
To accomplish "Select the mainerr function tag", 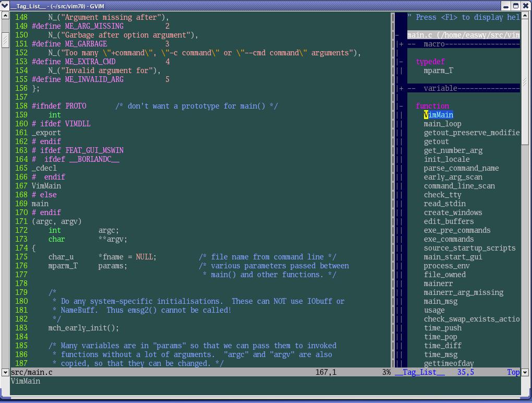I will coord(438,283).
